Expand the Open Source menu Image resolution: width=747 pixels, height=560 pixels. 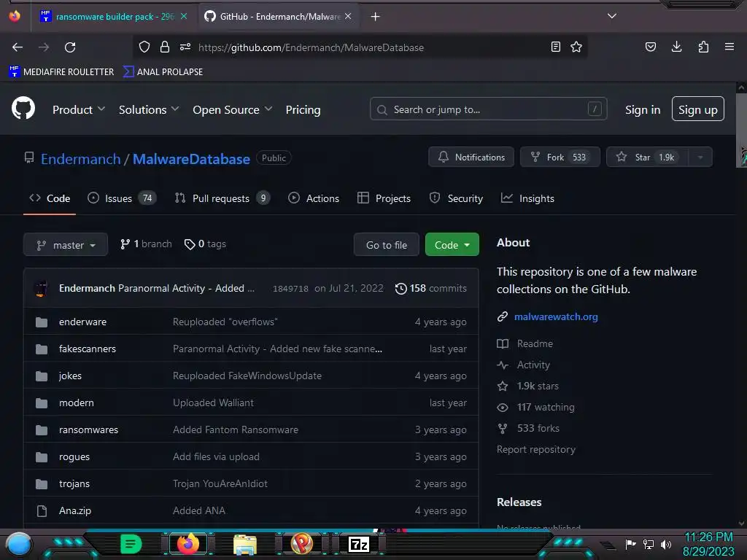pyautogui.click(x=233, y=110)
